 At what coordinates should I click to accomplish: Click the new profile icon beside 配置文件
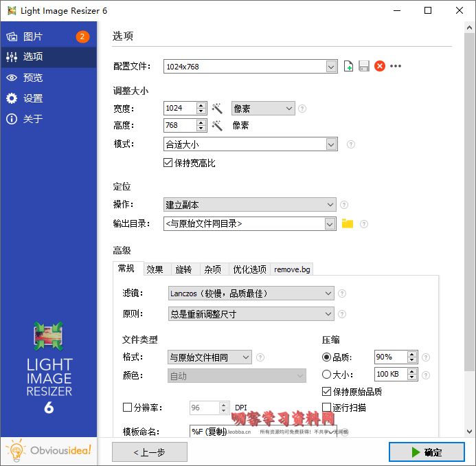tap(349, 67)
